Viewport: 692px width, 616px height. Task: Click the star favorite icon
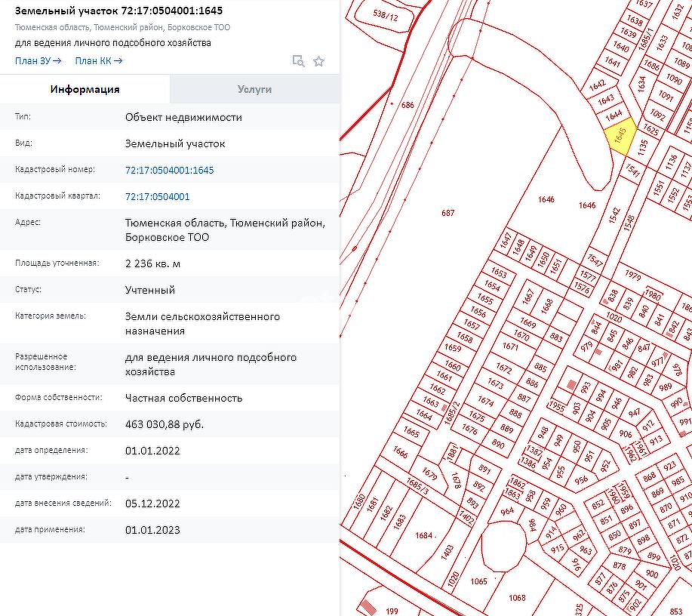click(x=318, y=61)
